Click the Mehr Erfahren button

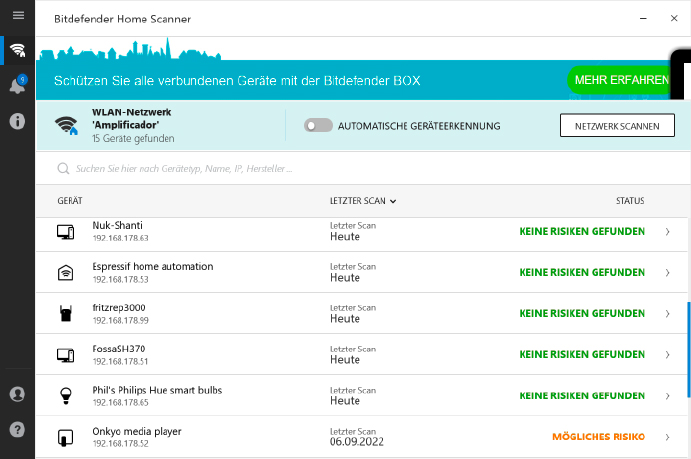(x=621, y=80)
